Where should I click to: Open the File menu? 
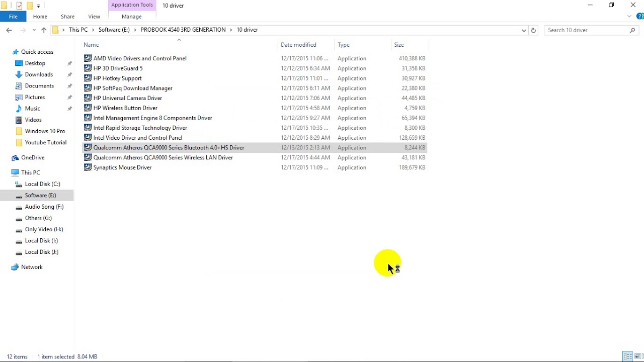[x=13, y=17]
